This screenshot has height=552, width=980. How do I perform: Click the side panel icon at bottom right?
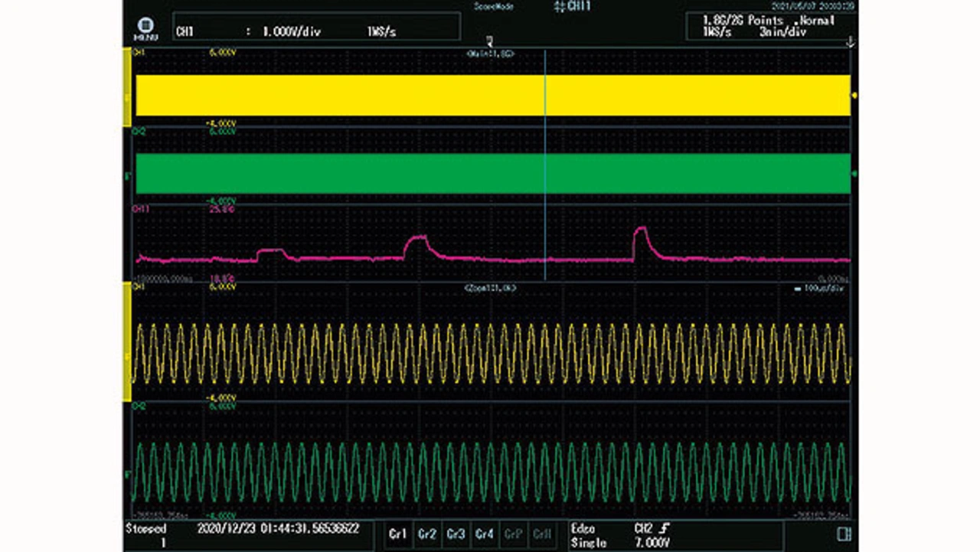click(843, 534)
